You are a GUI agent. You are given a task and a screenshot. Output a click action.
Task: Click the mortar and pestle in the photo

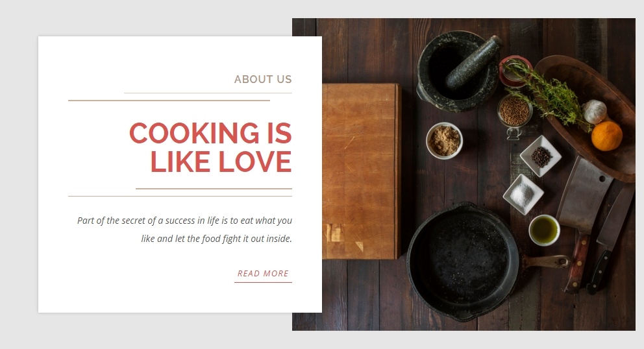458,70
